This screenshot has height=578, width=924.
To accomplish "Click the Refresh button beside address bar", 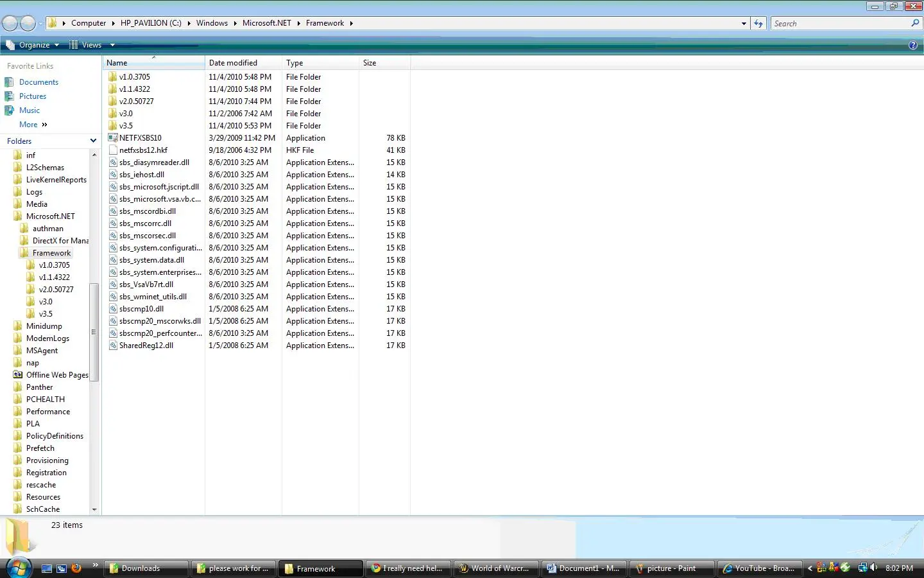I will click(x=758, y=24).
